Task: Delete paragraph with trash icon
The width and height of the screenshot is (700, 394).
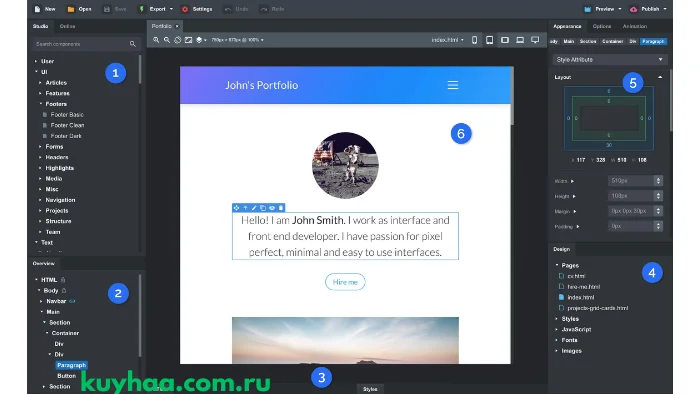Action: point(281,207)
